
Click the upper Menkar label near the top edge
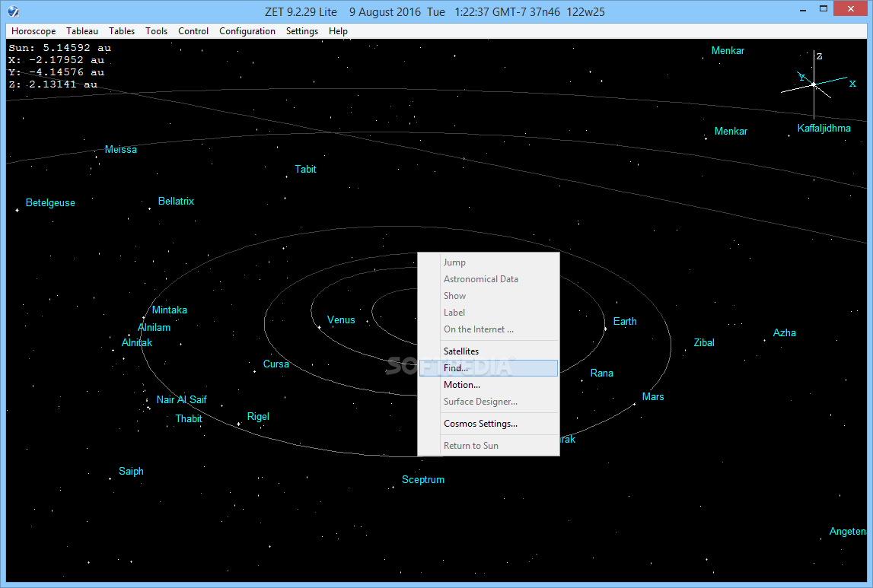[x=728, y=51]
